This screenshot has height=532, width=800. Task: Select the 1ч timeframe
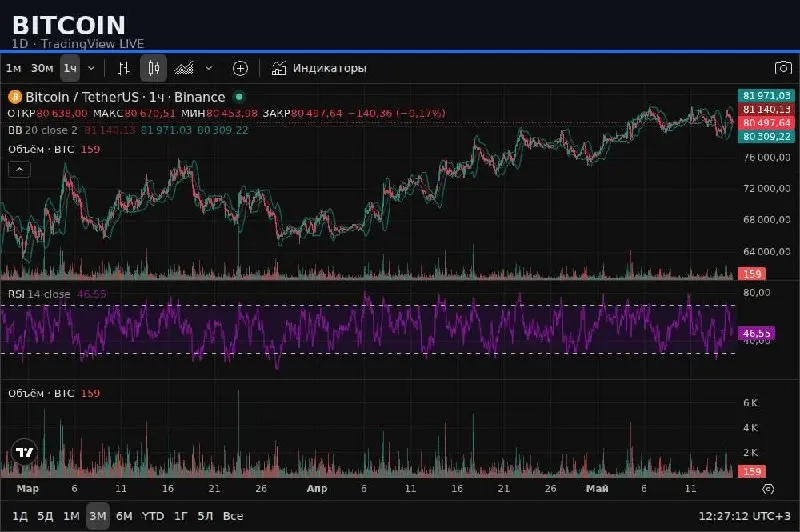coord(70,68)
